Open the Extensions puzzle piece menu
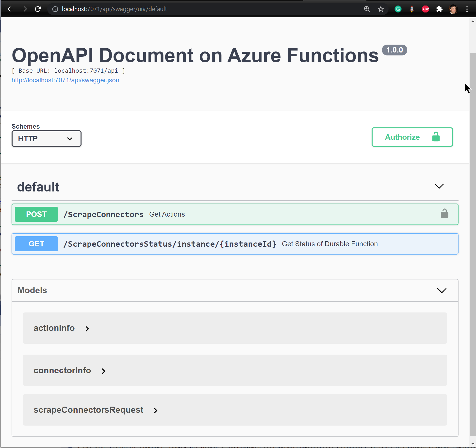The height and width of the screenshot is (448, 476). click(x=439, y=9)
